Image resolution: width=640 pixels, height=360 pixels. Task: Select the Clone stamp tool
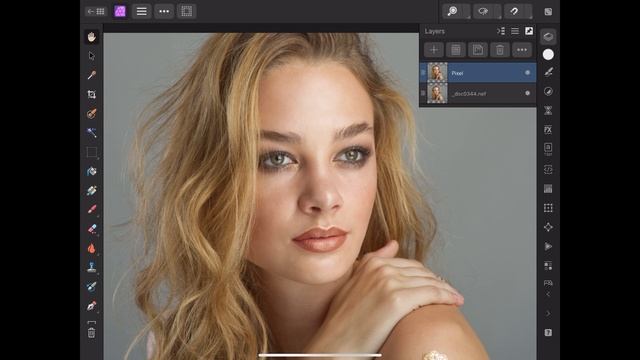point(91,267)
